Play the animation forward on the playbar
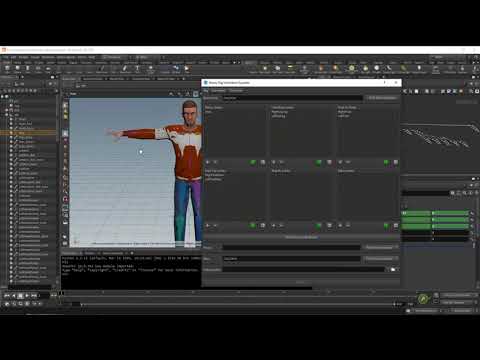 point(27,295)
